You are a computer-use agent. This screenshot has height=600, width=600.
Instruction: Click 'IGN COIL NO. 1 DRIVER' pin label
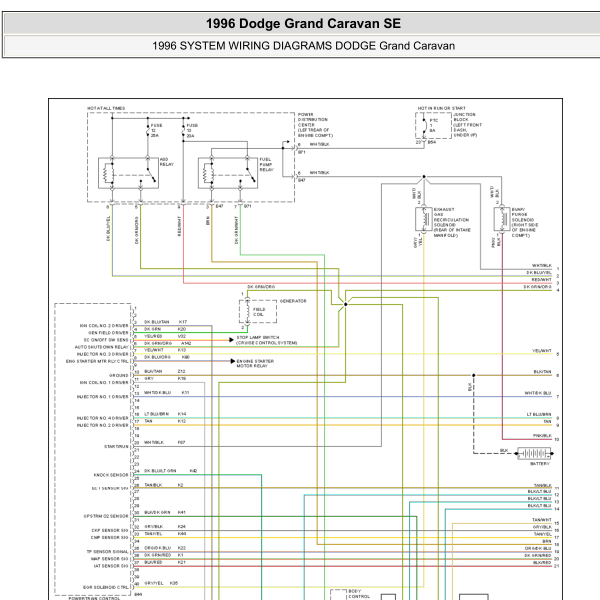click(x=104, y=383)
